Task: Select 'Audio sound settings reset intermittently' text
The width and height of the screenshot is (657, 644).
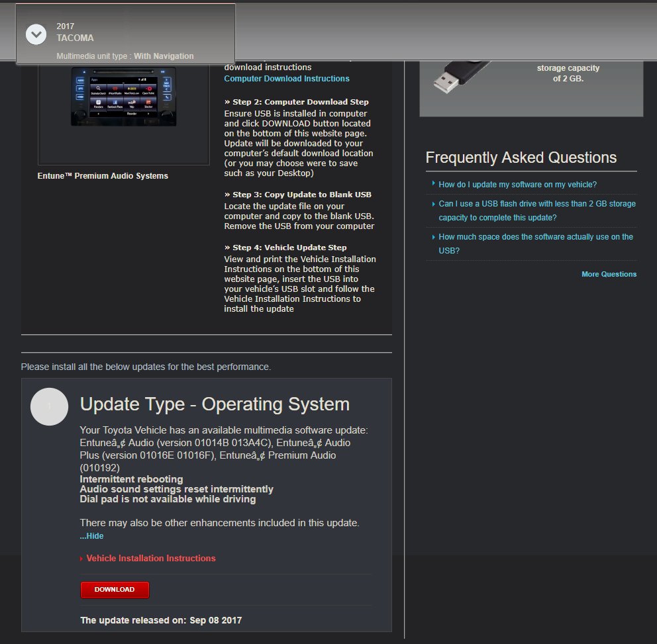Action: (x=176, y=489)
